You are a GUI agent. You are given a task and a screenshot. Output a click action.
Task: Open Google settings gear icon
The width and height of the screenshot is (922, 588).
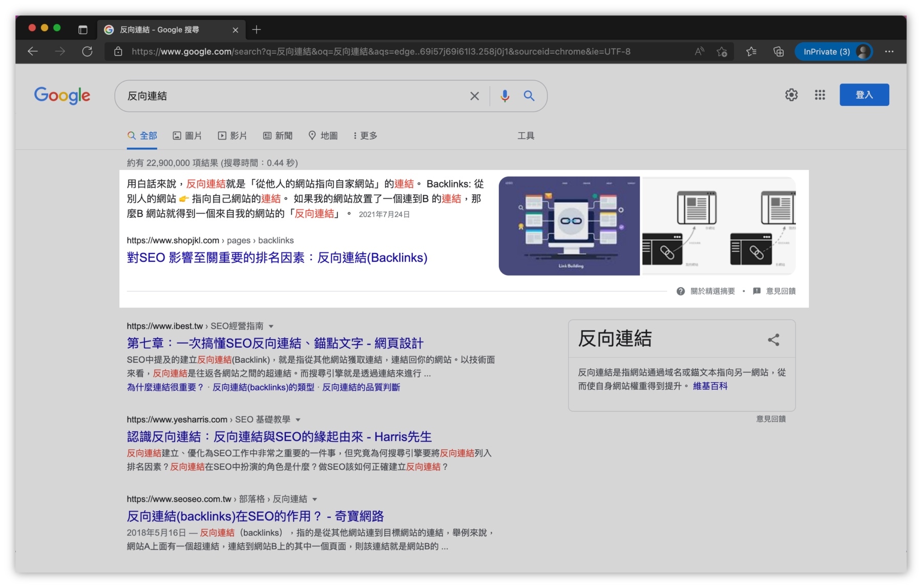tap(791, 95)
